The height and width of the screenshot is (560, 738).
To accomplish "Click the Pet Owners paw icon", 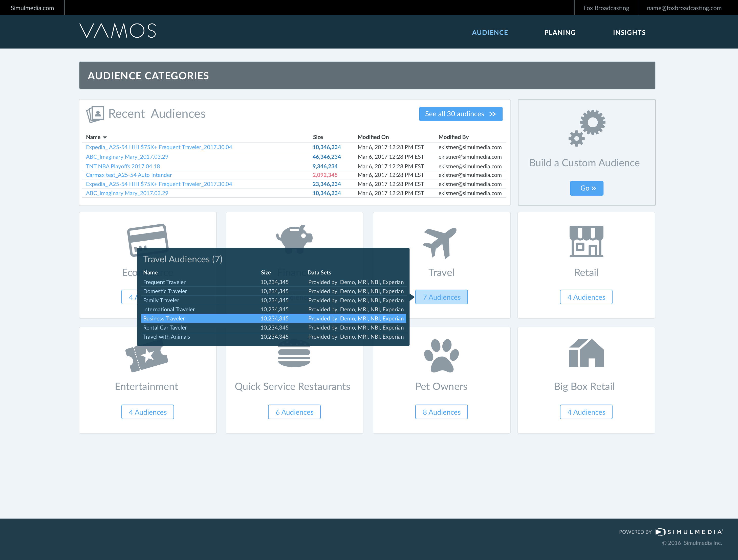I will point(441,355).
